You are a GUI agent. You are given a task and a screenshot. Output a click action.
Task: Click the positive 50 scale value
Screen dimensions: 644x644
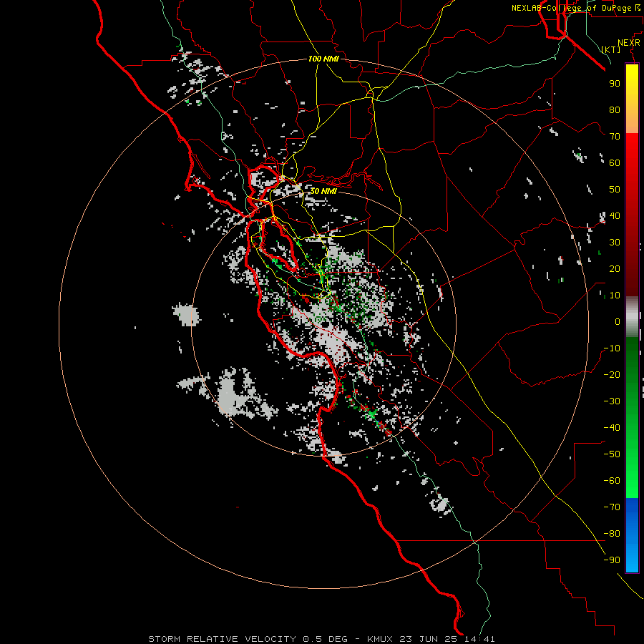pos(615,190)
